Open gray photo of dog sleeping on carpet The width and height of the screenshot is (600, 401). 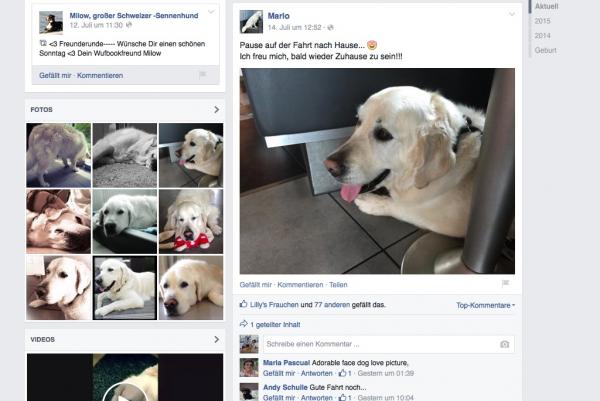pyautogui.click(x=125, y=155)
